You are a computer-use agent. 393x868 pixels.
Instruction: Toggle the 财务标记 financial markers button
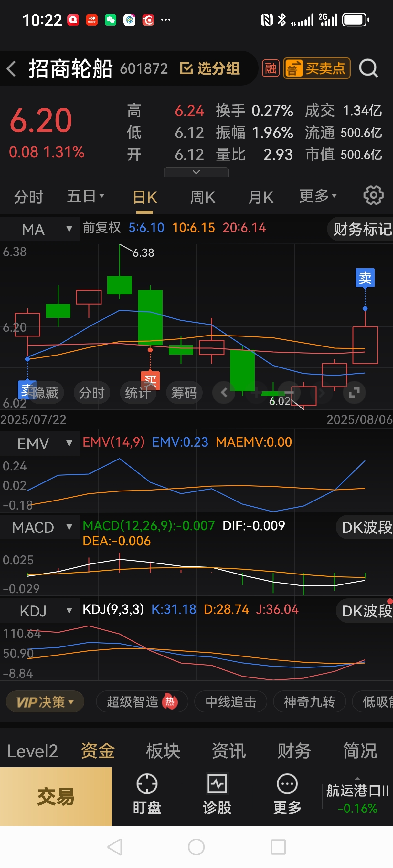[361, 229]
